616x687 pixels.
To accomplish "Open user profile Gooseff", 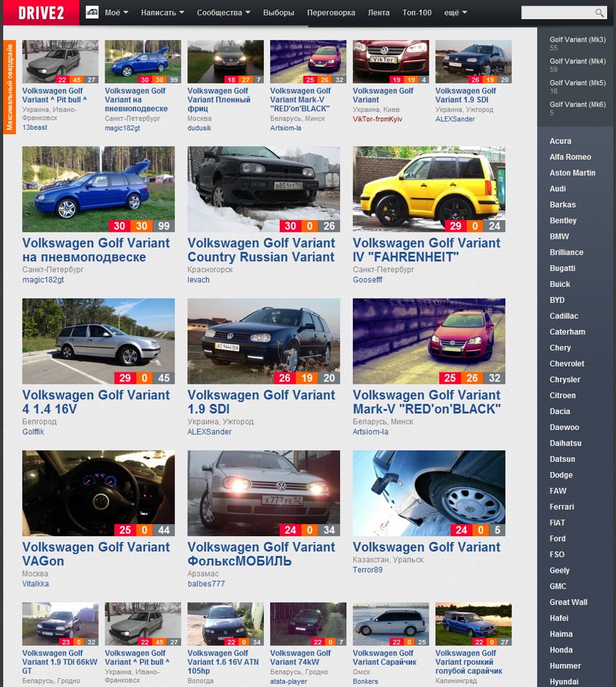I will click(x=367, y=279).
